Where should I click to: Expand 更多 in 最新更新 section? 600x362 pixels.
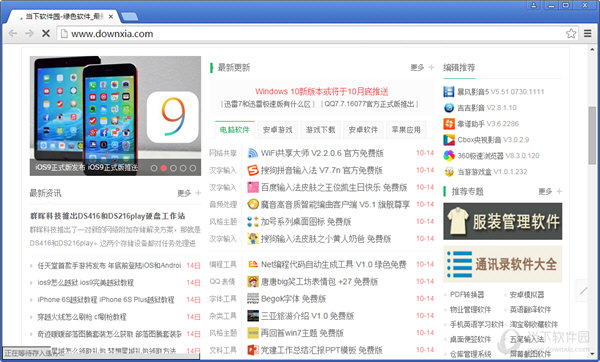point(422,68)
